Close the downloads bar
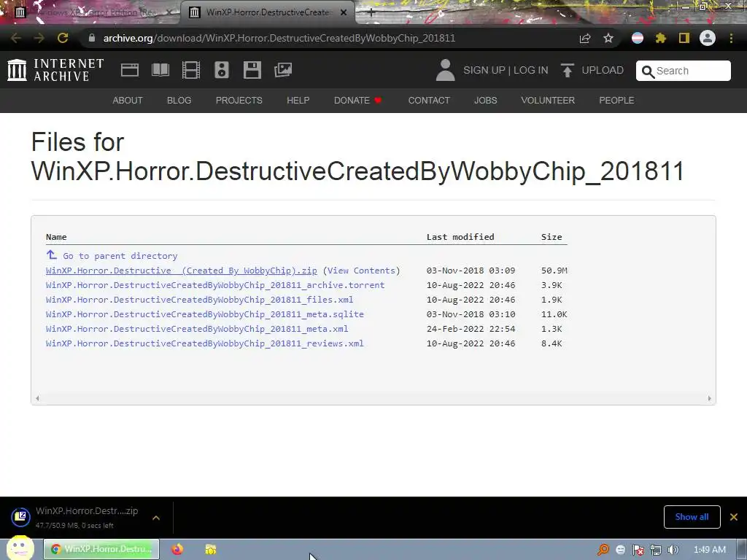 point(734,517)
